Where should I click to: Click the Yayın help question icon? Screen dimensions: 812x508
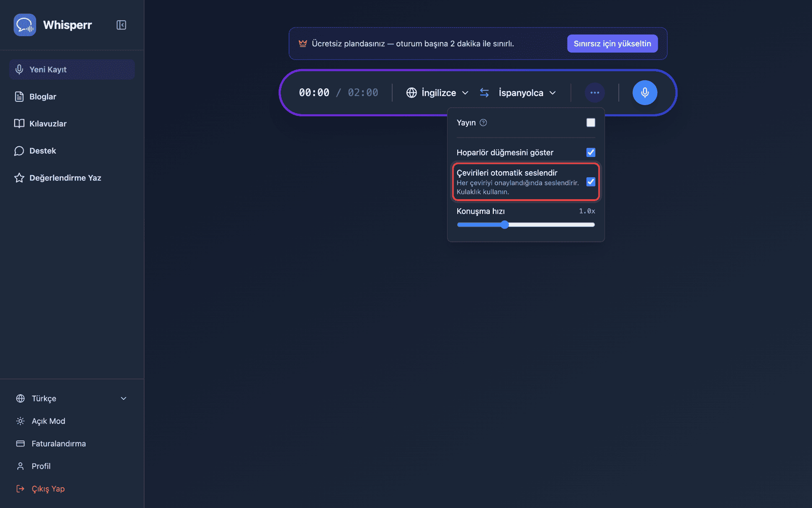coord(483,122)
